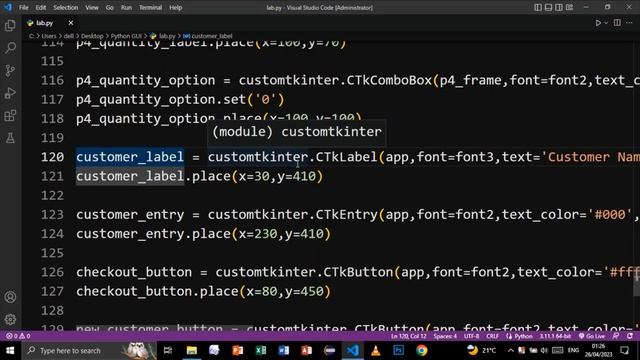Toggle primary side bar layout button
Screen dimensions: 640x360
pyautogui.click(x=538, y=7)
